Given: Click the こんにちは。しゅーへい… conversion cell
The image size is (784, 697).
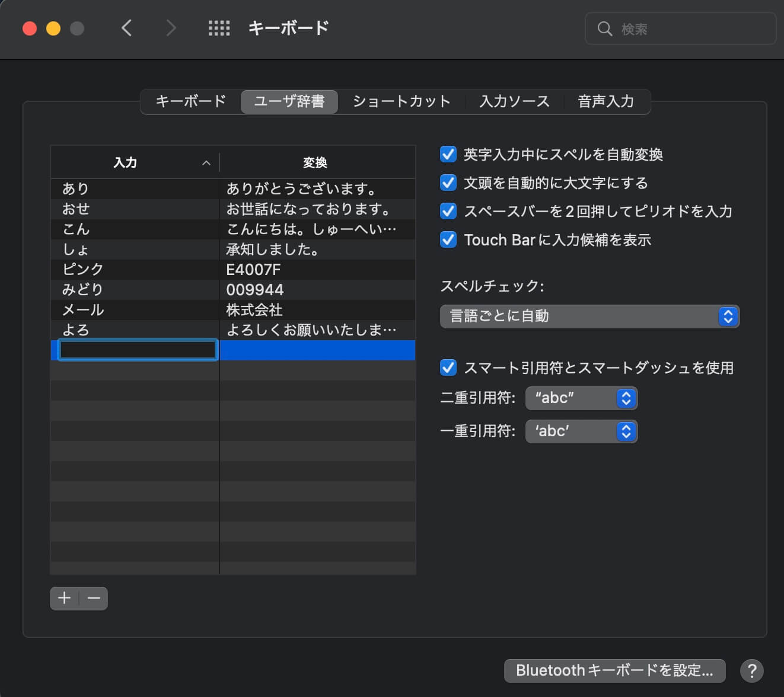Looking at the screenshot, I should (x=317, y=229).
